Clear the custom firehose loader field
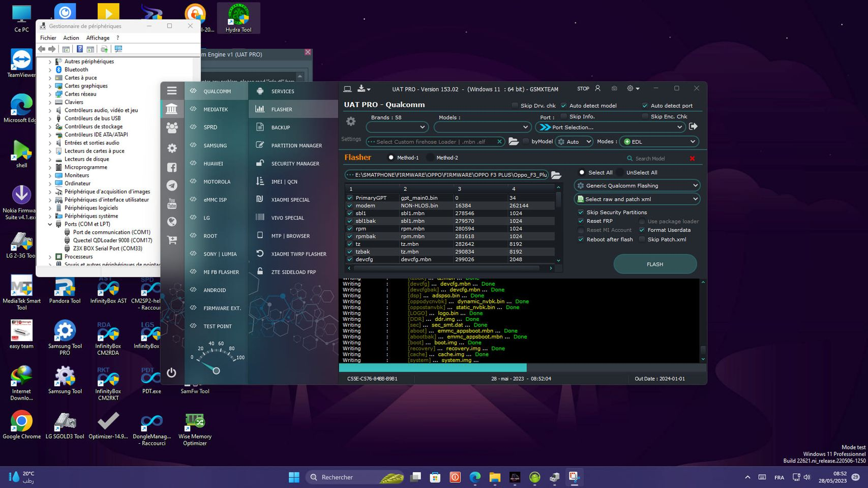The width and height of the screenshot is (868, 488). (499, 142)
